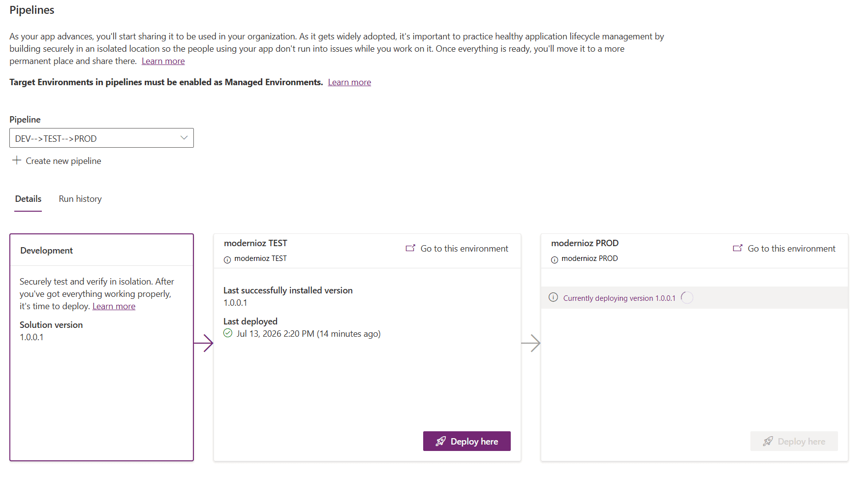Click the info icon in deploying status banner
The image size is (868, 481).
point(554,297)
